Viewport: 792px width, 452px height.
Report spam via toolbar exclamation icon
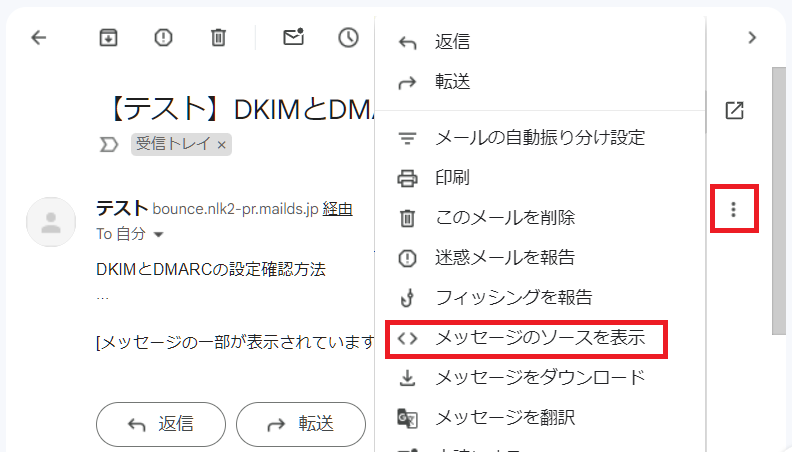163,37
